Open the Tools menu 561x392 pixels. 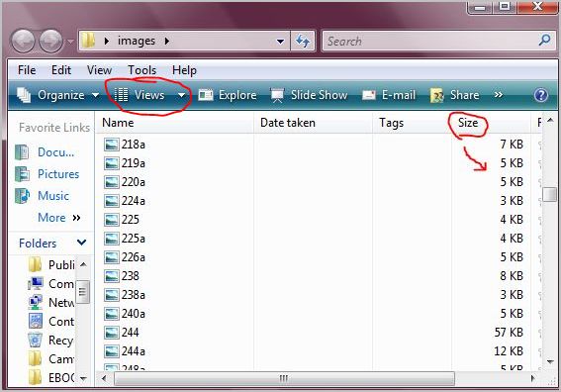(x=142, y=70)
